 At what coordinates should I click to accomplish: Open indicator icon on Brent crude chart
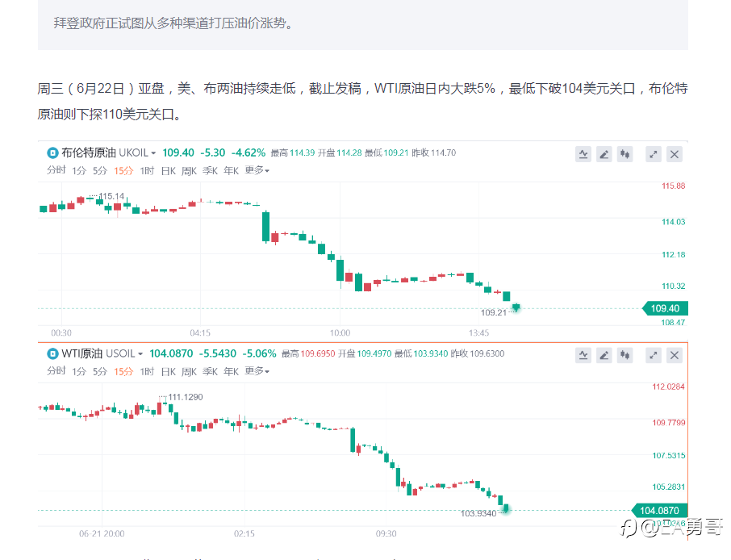click(583, 154)
